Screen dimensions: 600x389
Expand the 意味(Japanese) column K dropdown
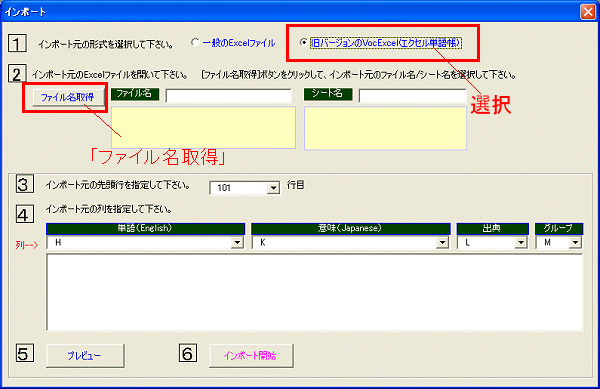pyautogui.click(x=443, y=243)
